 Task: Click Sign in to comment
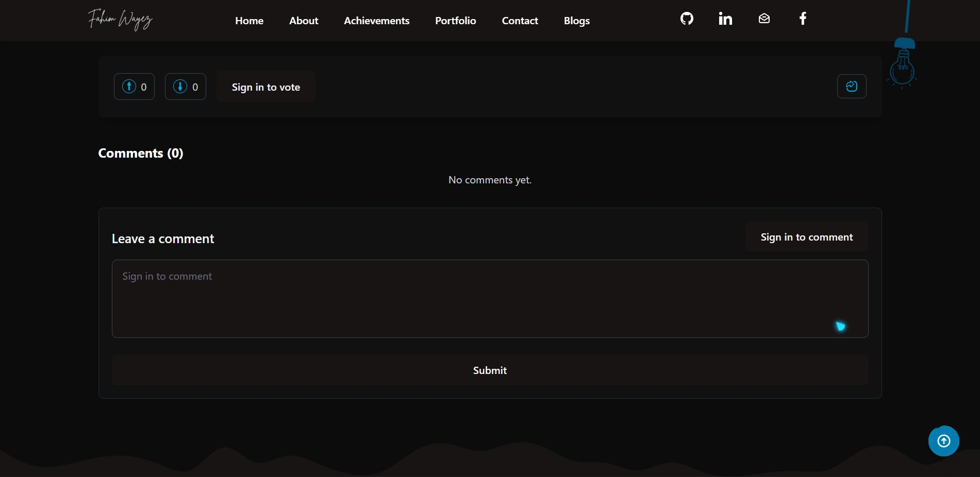click(x=806, y=237)
